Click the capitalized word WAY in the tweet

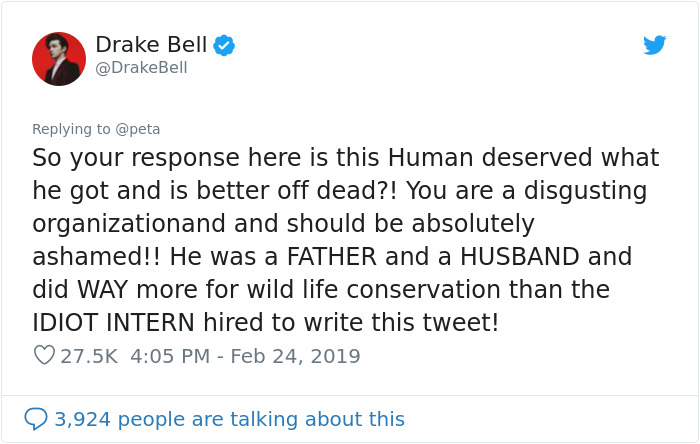(x=102, y=290)
